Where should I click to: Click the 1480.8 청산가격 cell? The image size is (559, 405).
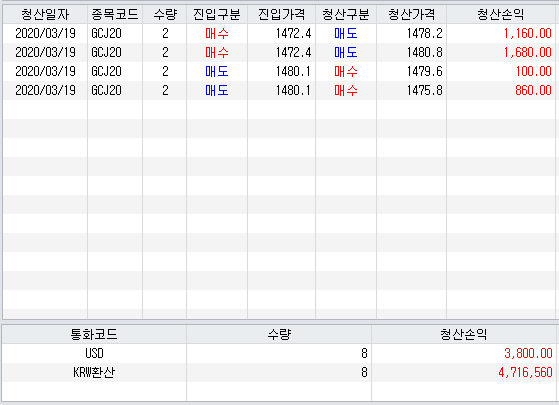411,52
